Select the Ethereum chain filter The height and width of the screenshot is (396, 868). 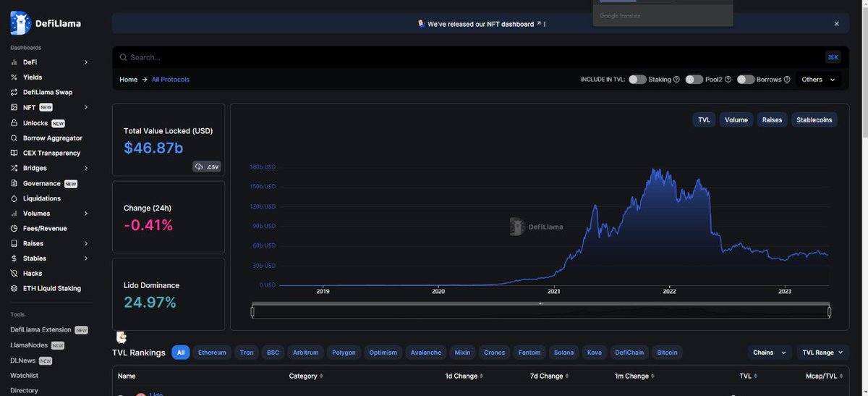[x=212, y=353]
